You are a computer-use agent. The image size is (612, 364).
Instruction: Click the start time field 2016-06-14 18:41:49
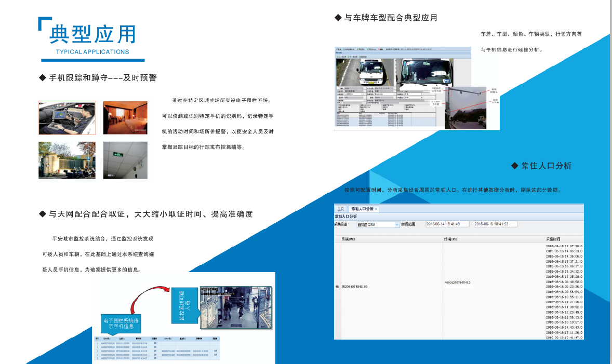[446, 224]
